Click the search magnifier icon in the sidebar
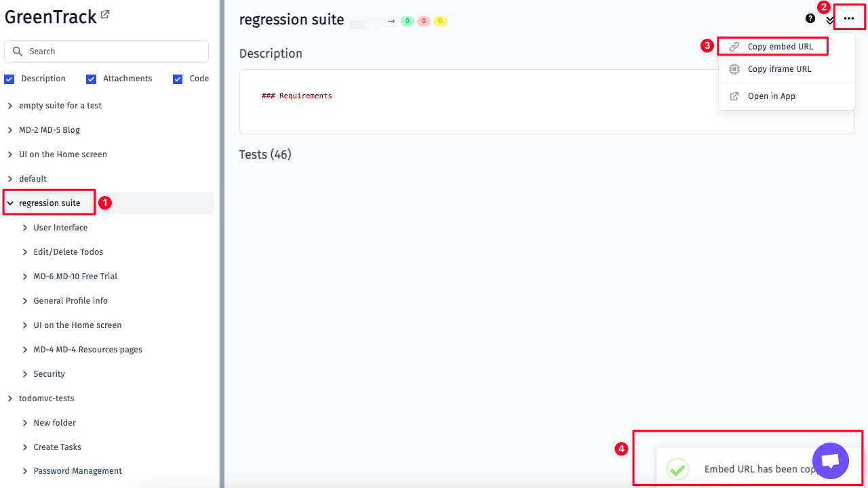 click(17, 51)
